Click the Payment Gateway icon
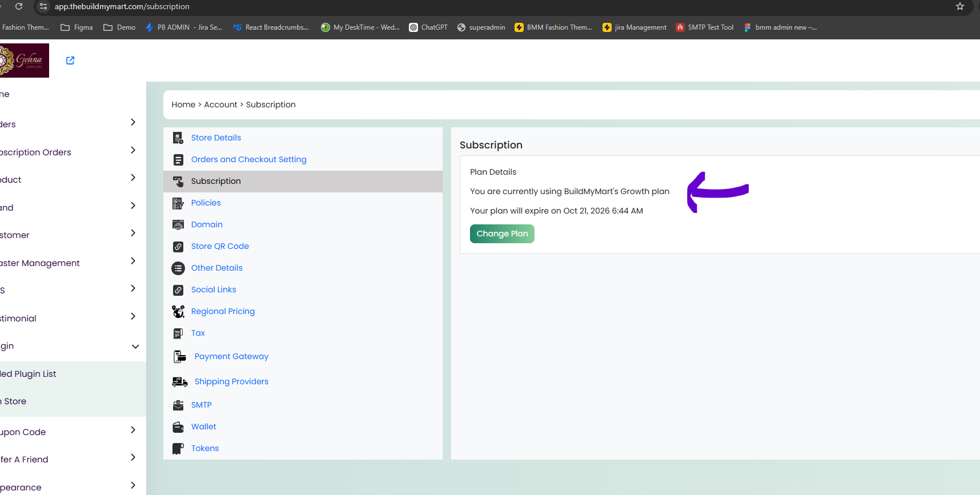This screenshot has height=495, width=980. 180,356
